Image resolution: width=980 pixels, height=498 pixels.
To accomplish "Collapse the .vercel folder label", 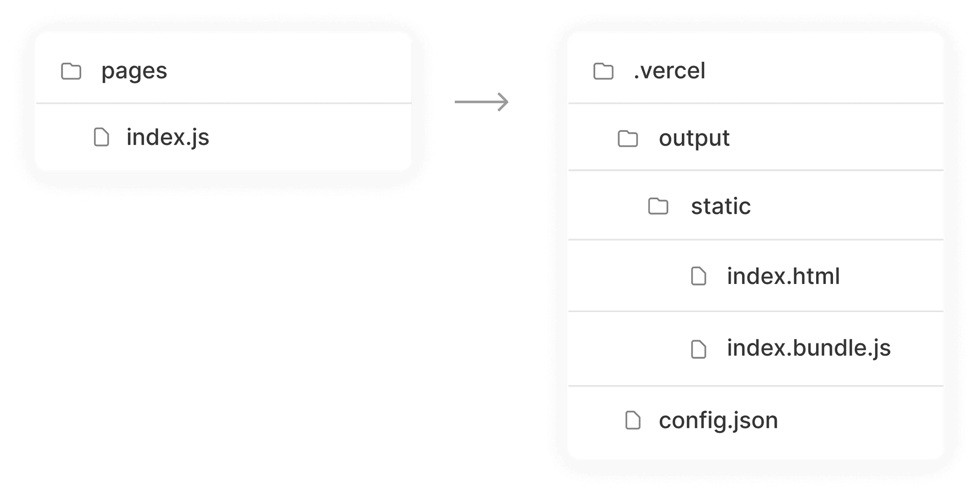I will pos(669,71).
